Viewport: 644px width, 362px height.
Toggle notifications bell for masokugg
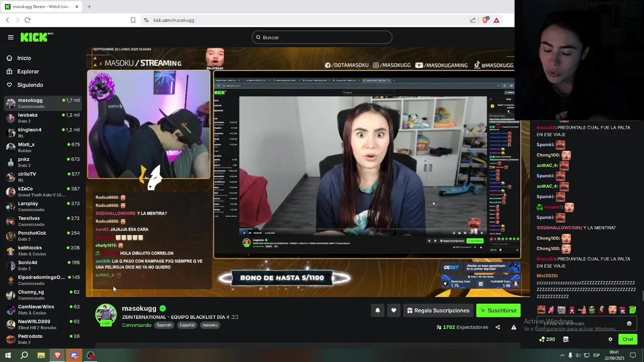pyautogui.click(x=377, y=311)
